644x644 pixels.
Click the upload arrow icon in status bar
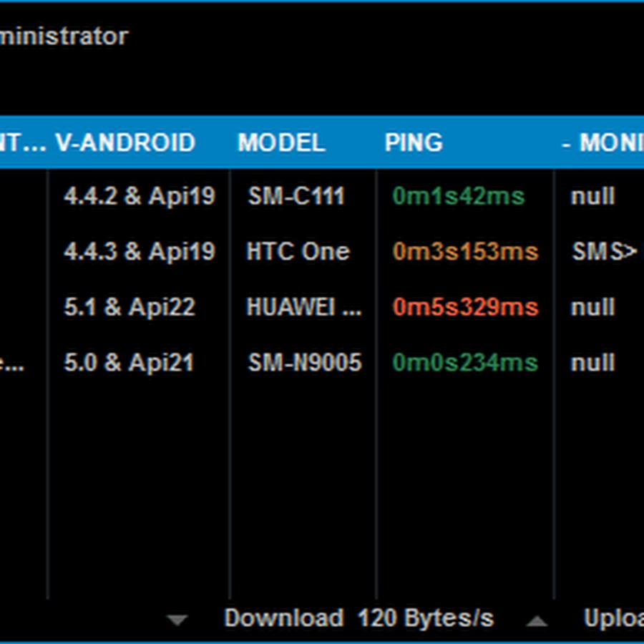pyautogui.click(x=537, y=621)
